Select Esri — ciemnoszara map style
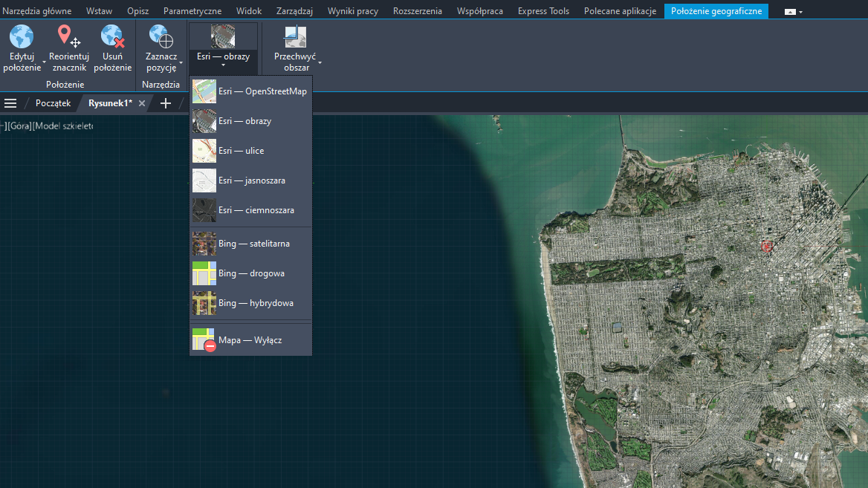Viewport: 868px width, 488px height. [x=250, y=210]
